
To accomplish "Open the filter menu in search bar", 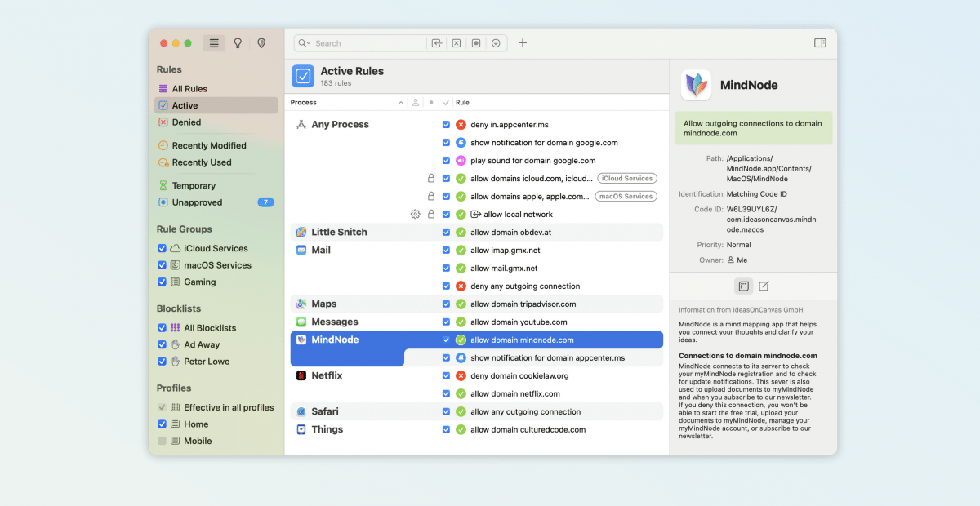I will (x=496, y=43).
